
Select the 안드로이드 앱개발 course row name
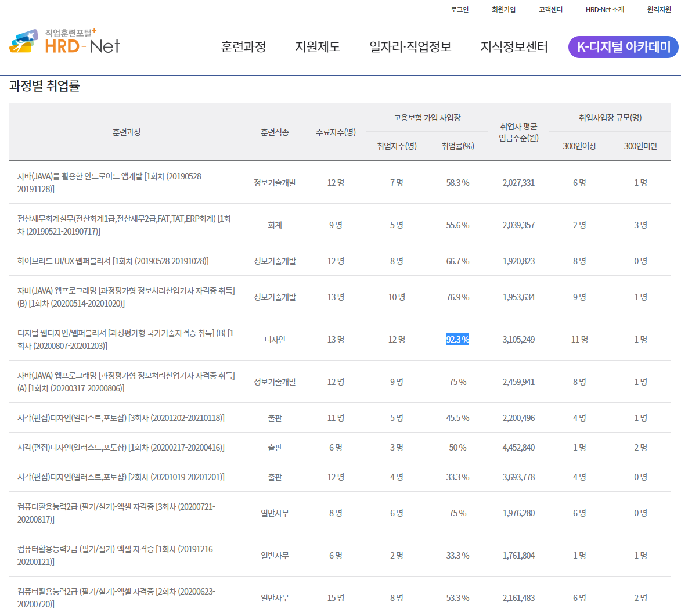(x=110, y=182)
